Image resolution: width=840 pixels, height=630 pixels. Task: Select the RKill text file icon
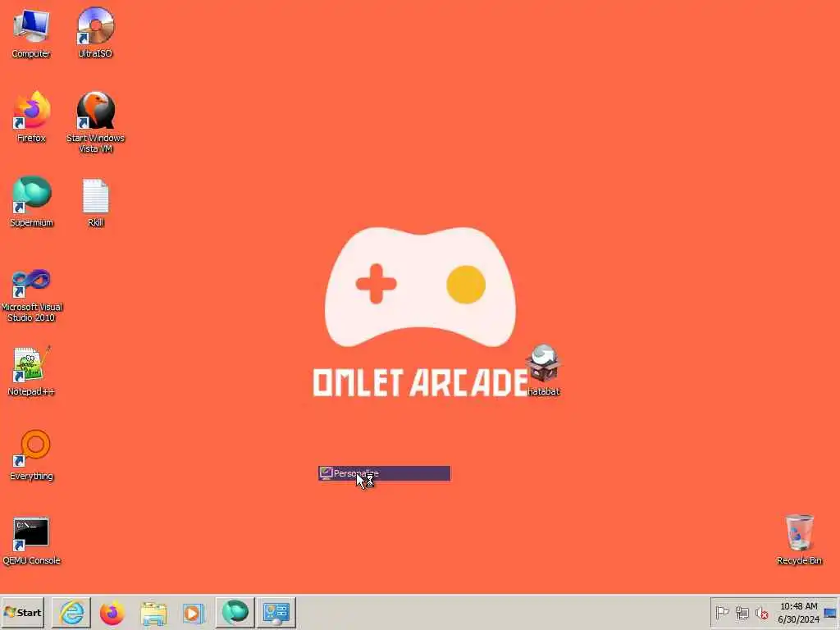(95, 203)
